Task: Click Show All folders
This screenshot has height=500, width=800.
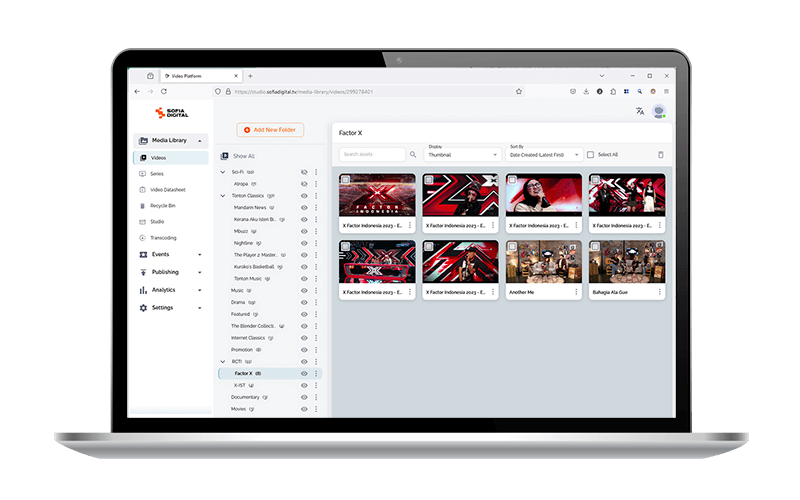Action: point(238,156)
